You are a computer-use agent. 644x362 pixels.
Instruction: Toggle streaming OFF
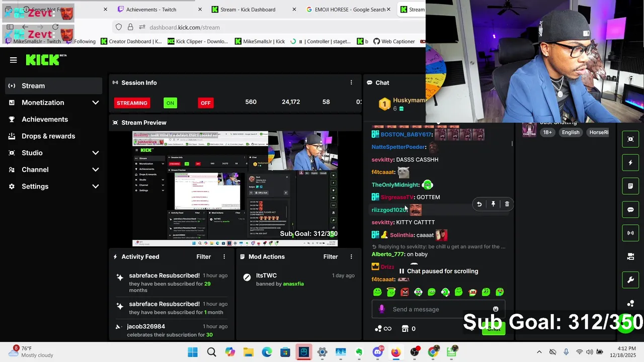tap(205, 103)
